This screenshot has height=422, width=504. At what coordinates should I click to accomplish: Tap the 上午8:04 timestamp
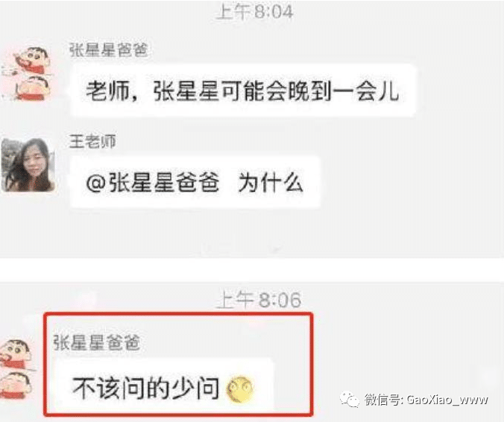coord(254,12)
